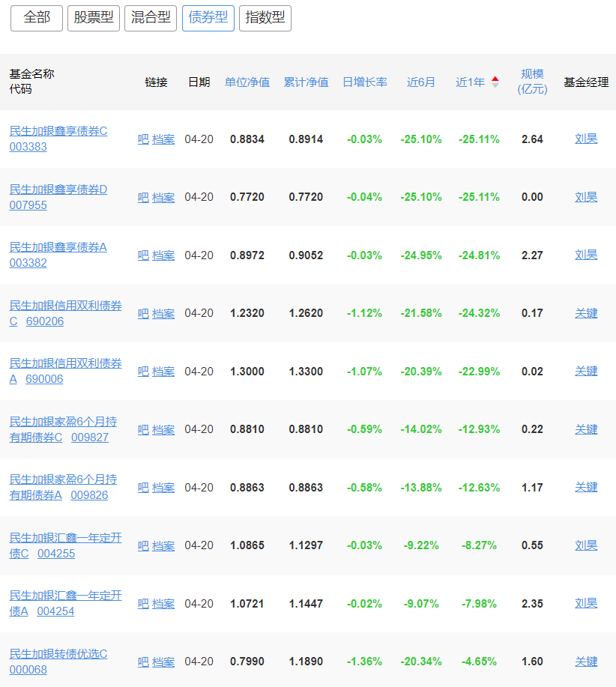Image resolution: width=616 pixels, height=687 pixels.
Task: Open fund 民生加银鑫享债券A link
Action: coord(58,247)
